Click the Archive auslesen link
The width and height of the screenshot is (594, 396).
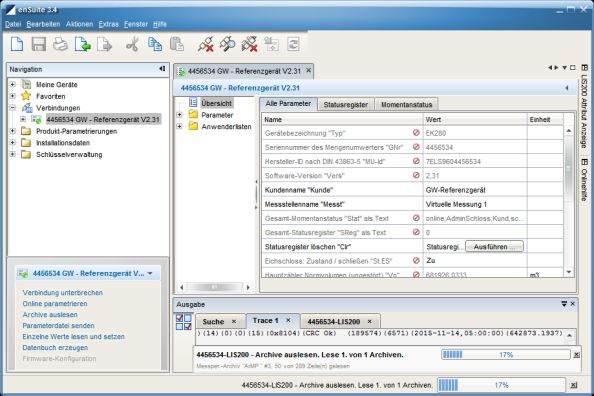click(50, 315)
